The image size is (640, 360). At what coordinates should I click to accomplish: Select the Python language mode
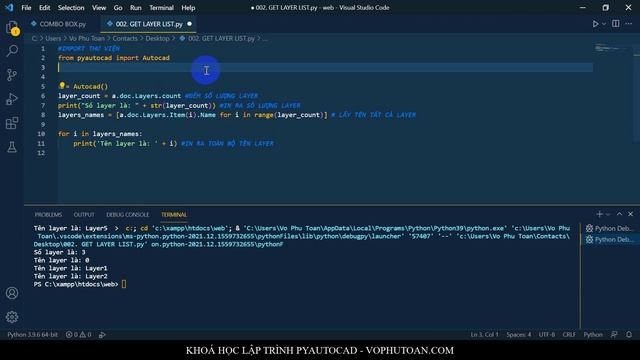coord(593,335)
